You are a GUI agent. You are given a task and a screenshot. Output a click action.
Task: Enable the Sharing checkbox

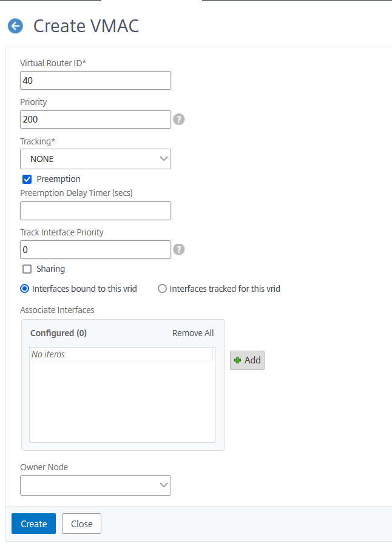pos(26,269)
